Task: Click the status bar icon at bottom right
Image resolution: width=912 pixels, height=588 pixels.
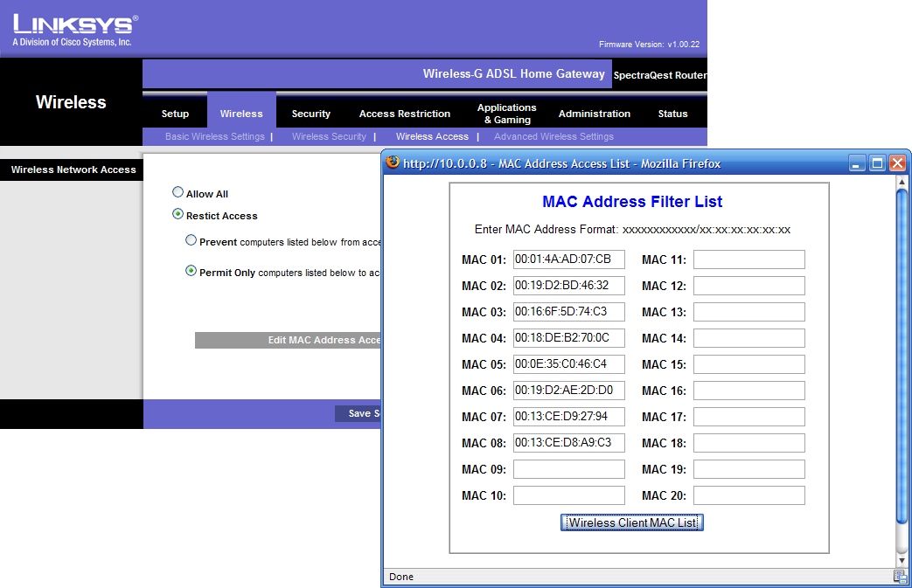Action: pyautogui.click(x=900, y=577)
